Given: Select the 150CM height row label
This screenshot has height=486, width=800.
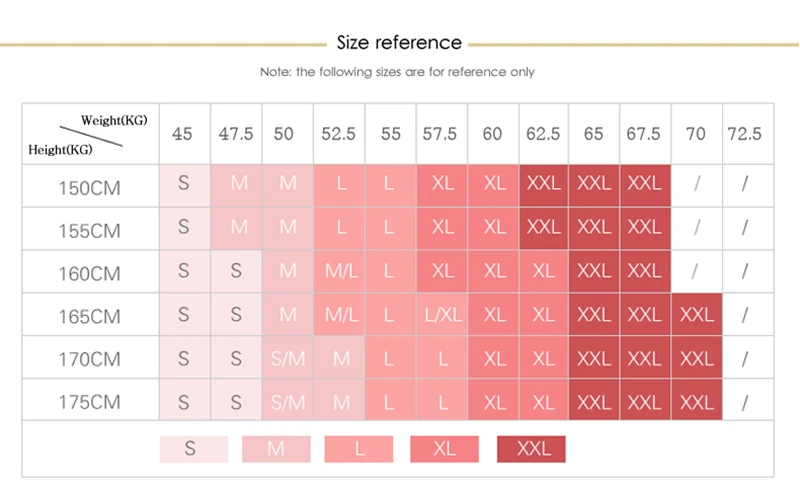Looking at the screenshot, I should 90,188.
